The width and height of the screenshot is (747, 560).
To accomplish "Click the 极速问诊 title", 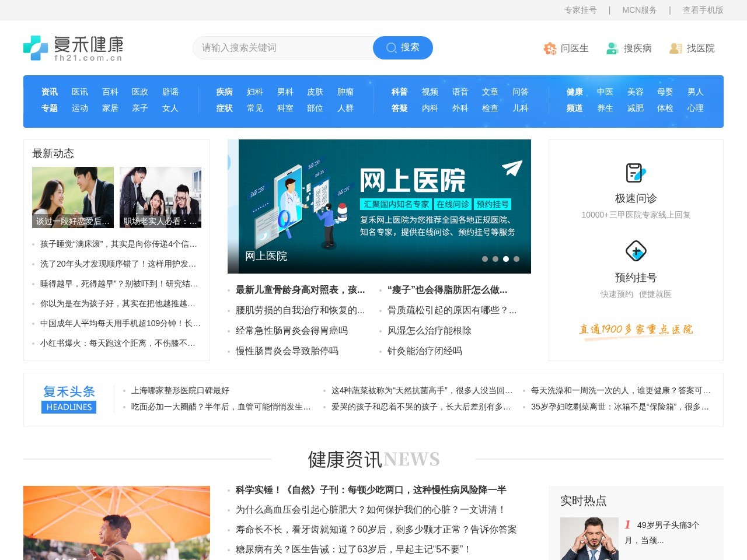I will coord(636,198).
